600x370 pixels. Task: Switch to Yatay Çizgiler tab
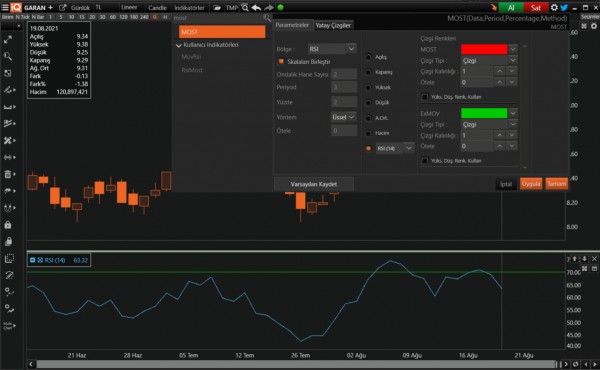point(333,25)
